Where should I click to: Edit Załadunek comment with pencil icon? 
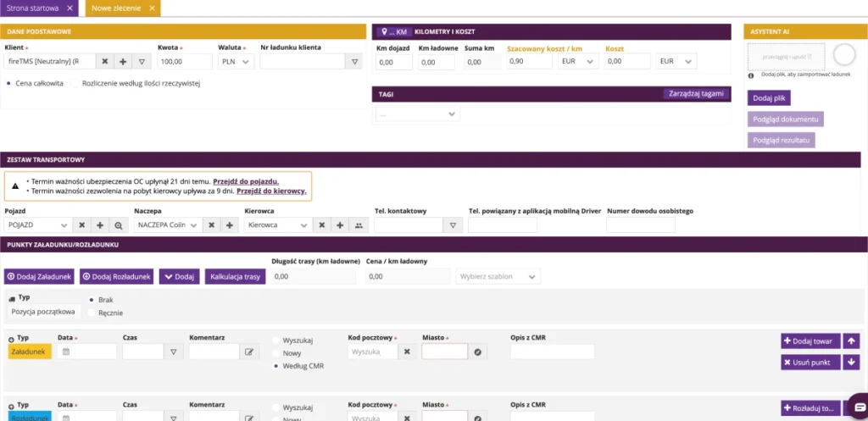coord(249,352)
